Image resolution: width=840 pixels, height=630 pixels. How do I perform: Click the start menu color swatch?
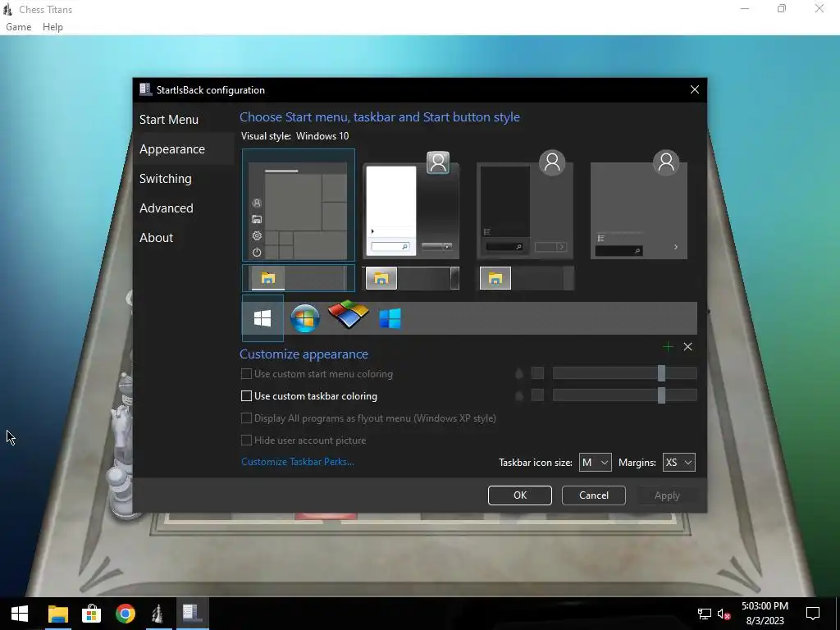[x=537, y=373]
